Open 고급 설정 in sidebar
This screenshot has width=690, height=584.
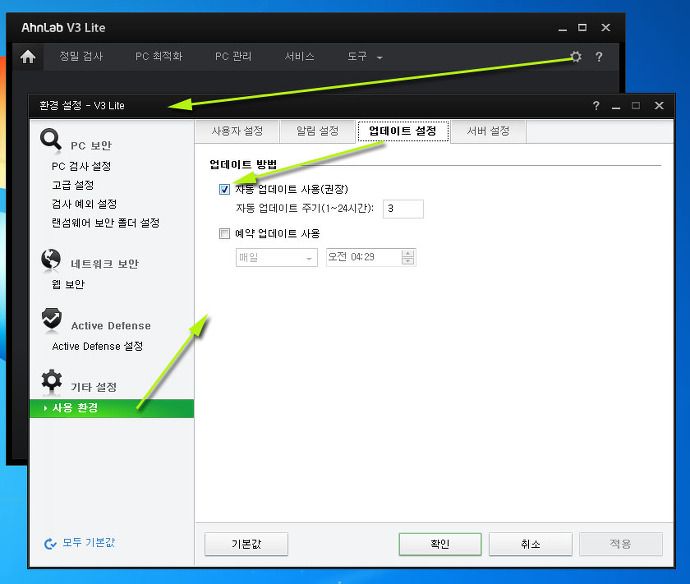(73, 185)
